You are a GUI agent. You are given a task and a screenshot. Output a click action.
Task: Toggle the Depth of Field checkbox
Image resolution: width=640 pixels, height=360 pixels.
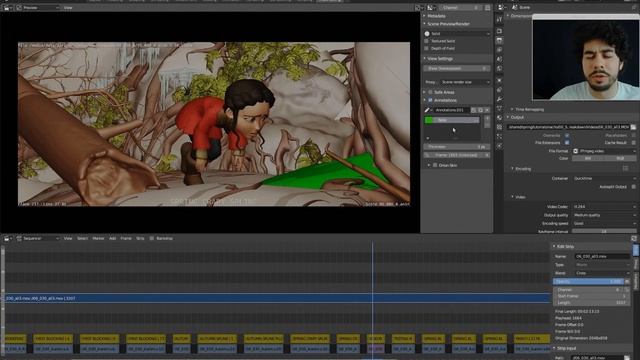(x=427, y=48)
